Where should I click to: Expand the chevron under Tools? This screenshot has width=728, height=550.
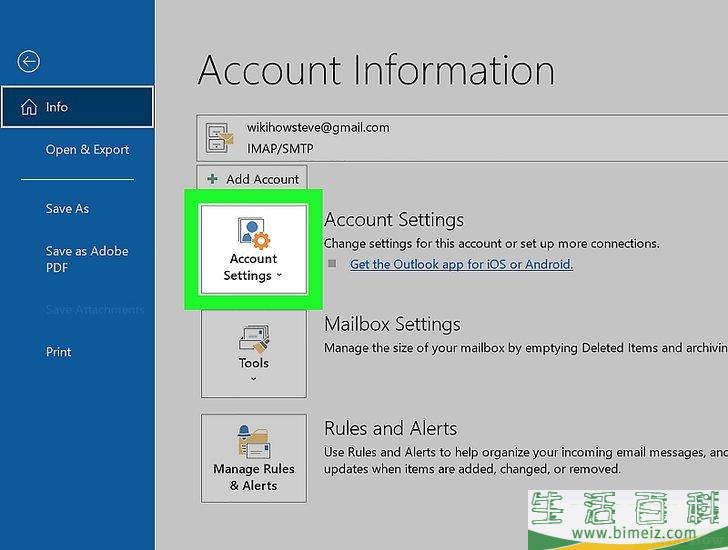(254, 379)
